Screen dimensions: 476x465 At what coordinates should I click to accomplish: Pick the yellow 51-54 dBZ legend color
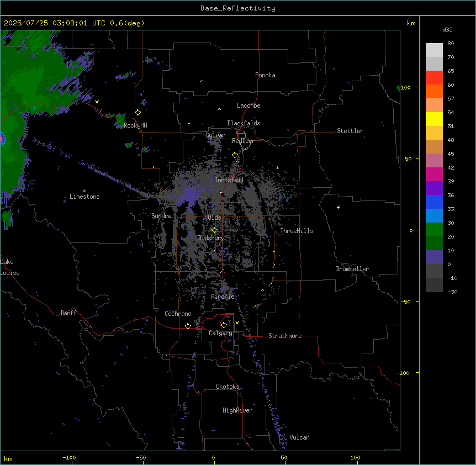click(x=434, y=119)
